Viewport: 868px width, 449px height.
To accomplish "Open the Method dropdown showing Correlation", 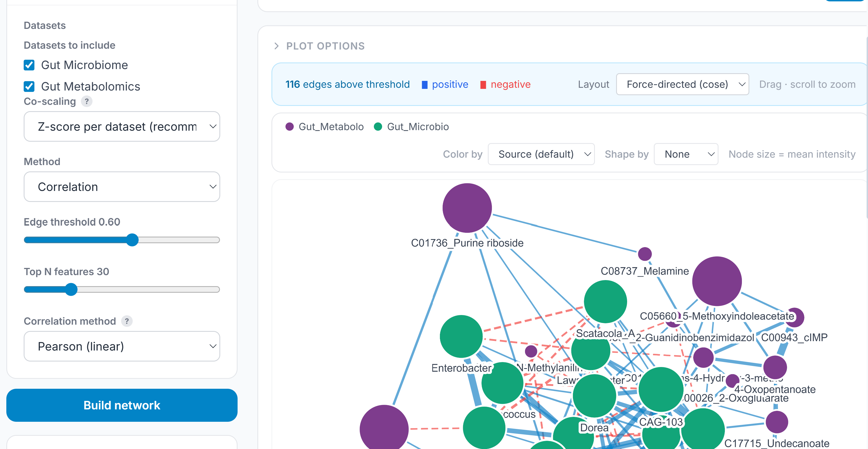I will click(x=122, y=187).
